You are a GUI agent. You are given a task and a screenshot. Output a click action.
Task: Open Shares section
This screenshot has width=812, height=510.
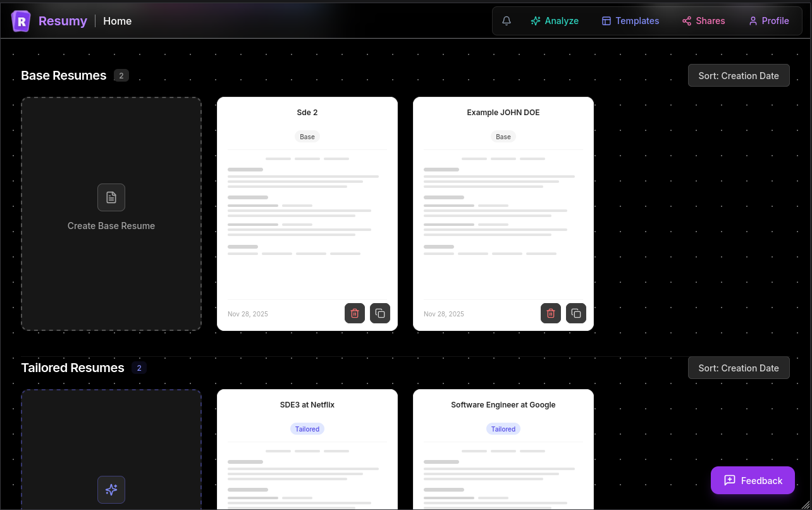tap(703, 21)
